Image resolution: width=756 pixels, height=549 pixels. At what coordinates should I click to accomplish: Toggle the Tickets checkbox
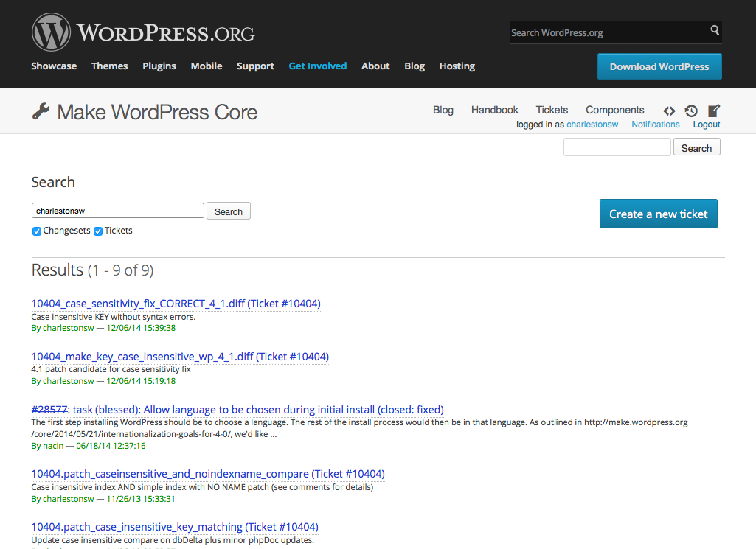(x=98, y=231)
